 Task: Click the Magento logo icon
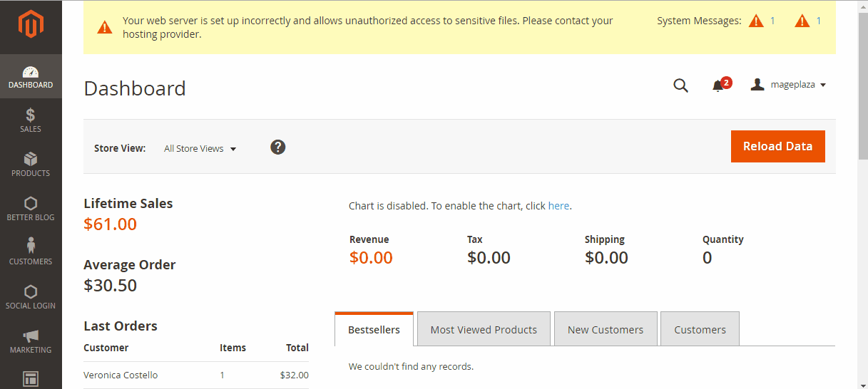31,26
